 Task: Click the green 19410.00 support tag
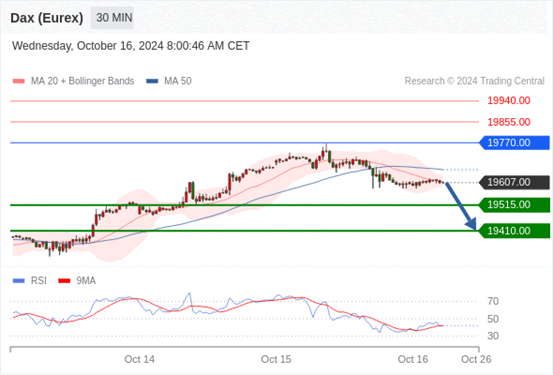point(514,231)
